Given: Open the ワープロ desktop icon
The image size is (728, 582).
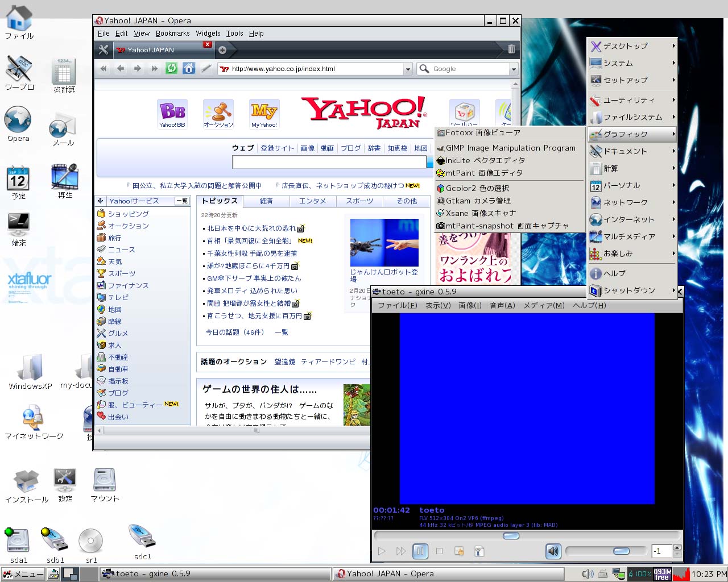Looking at the screenshot, I should (x=19, y=72).
